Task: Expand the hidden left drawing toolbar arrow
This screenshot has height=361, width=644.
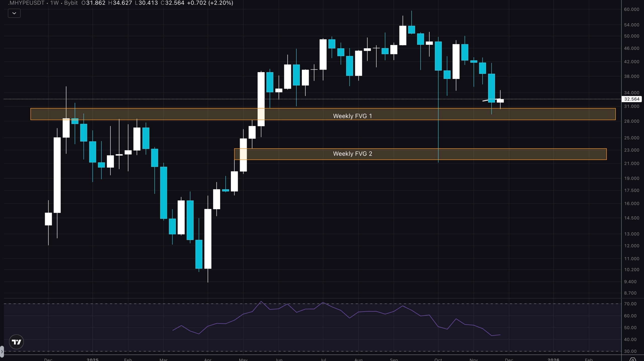Action: click(x=2, y=351)
